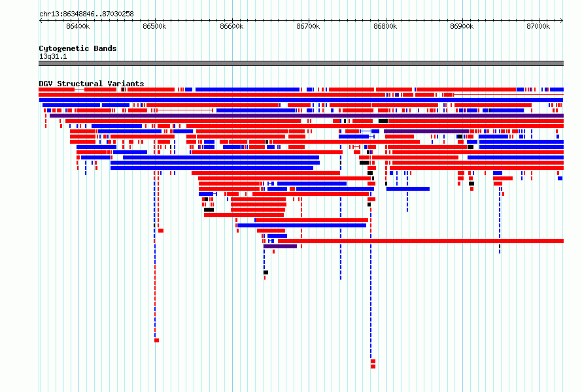Click the 86900k ruler label

[x=462, y=26]
